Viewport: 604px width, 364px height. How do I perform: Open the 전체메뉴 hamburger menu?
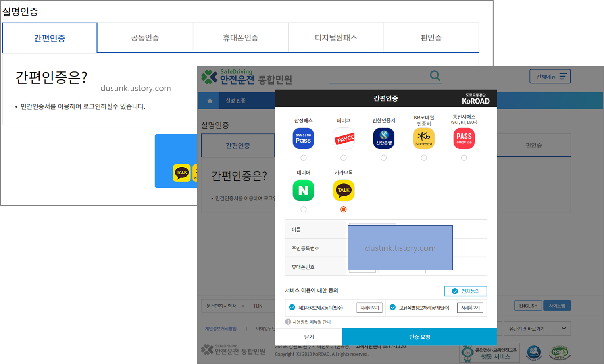pos(550,76)
